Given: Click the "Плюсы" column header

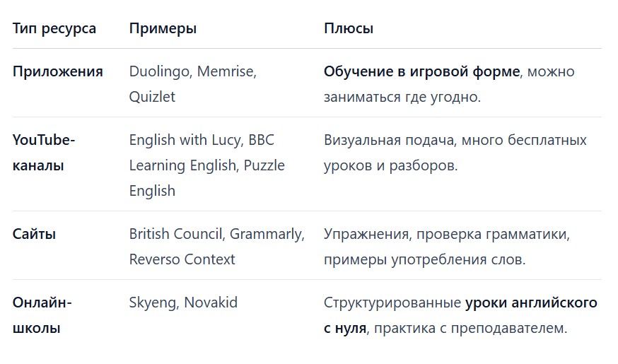Looking at the screenshot, I should [x=349, y=29].
